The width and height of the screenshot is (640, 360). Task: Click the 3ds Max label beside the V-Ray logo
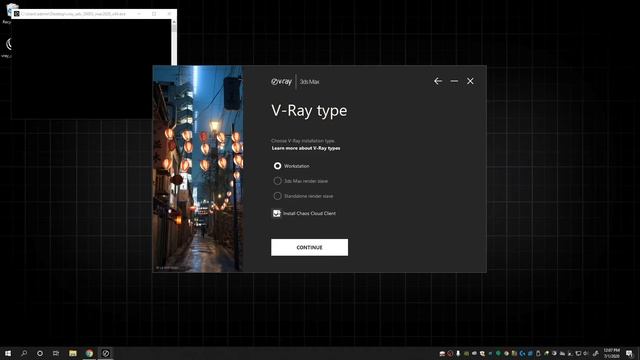pos(309,82)
